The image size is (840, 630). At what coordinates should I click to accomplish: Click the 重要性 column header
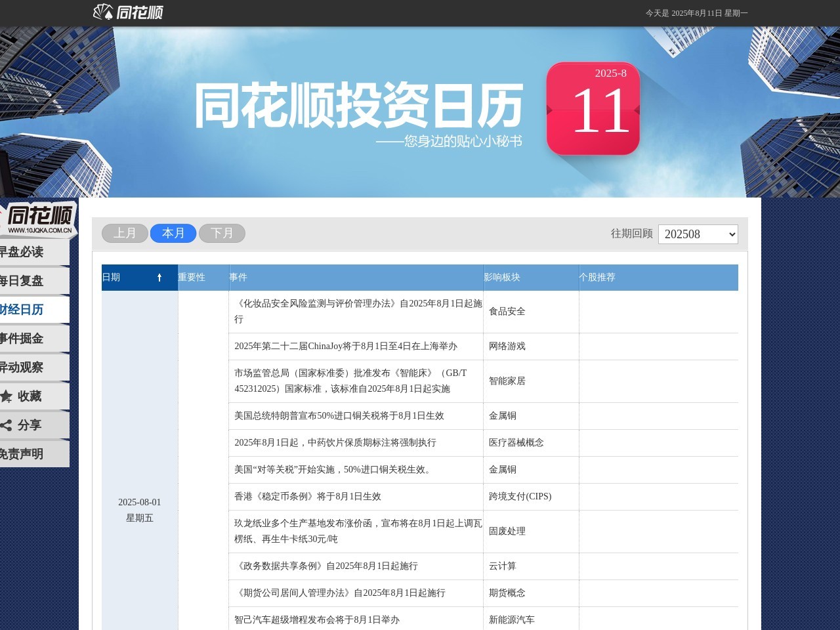pyautogui.click(x=203, y=278)
